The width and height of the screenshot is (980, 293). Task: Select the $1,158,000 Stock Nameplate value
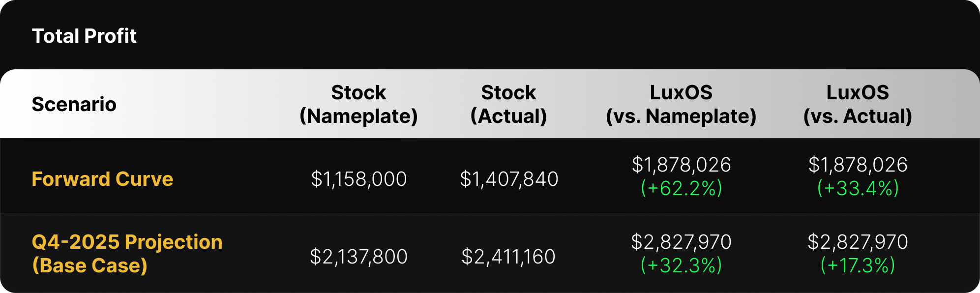358,179
